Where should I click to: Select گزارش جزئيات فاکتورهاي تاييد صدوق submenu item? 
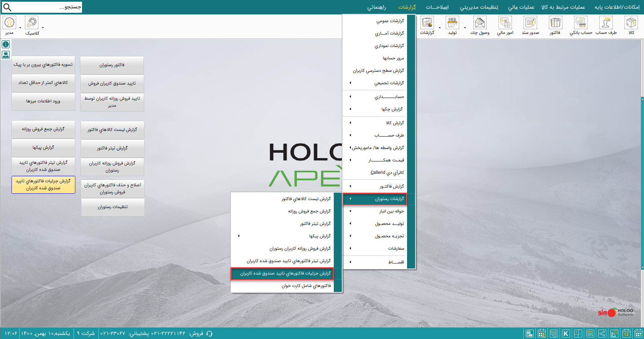[282, 274]
